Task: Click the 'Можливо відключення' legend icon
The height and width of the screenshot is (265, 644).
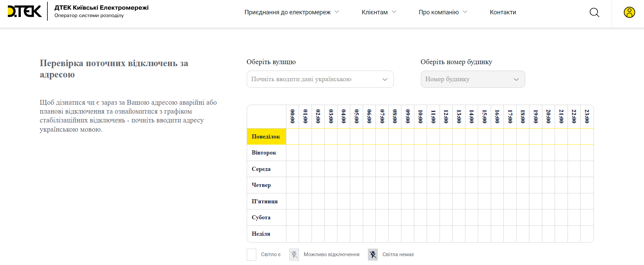Action: coord(294,254)
